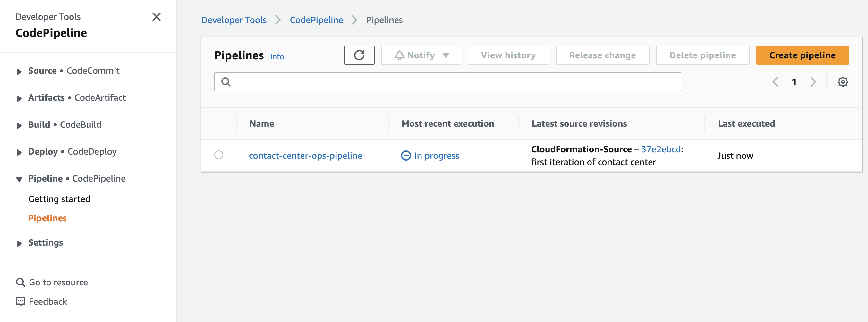868x322 pixels.
Task: Click the Notify bell icon
Action: click(399, 55)
